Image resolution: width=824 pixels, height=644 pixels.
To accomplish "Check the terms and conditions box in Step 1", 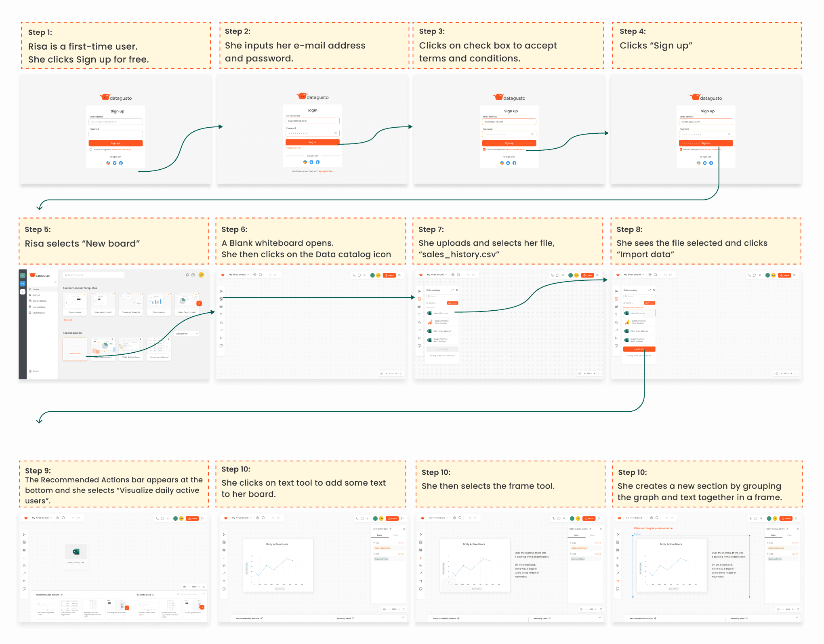I will click(x=90, y=149).
